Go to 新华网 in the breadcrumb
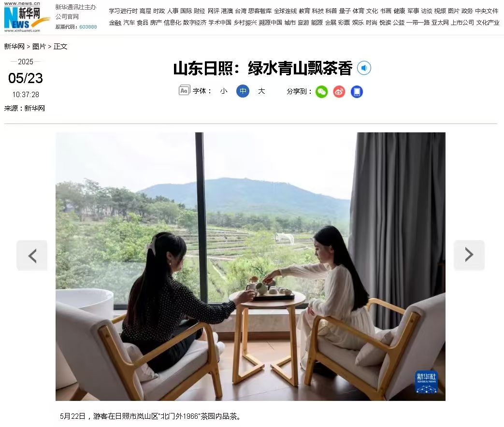 click(x=14, y=46)
